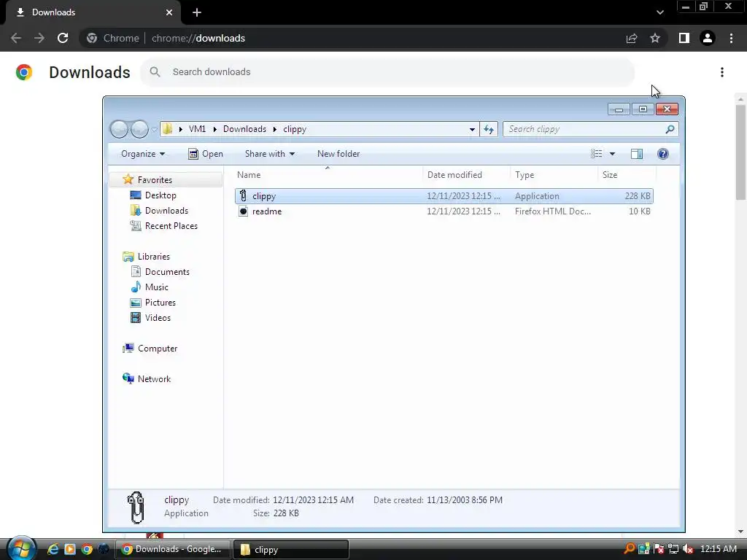Viewport: 747px width, 560px height.
Task: Click Open in the Explorer toolbar
Action: pyautogui.click(x=206, y=154)
